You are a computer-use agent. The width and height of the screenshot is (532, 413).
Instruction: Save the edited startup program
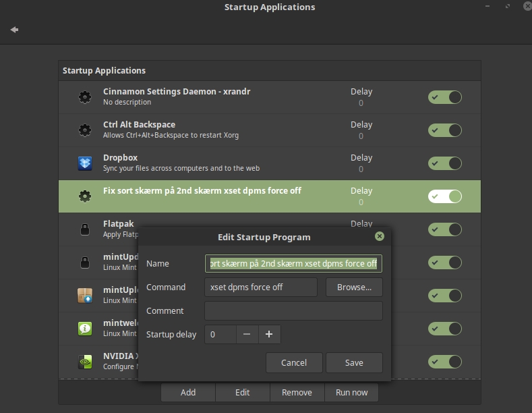(x=354, y=362)
